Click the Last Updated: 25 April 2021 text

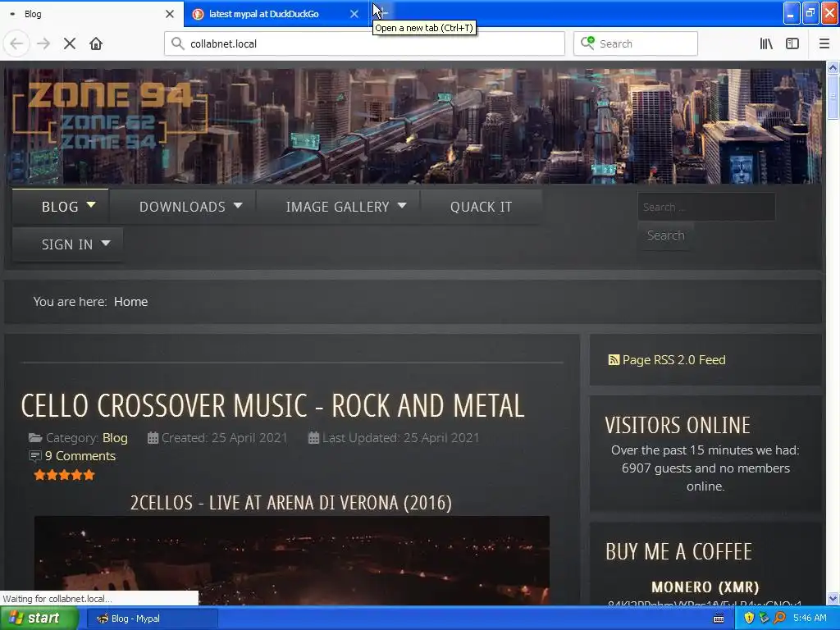click(x=400, y=438)
